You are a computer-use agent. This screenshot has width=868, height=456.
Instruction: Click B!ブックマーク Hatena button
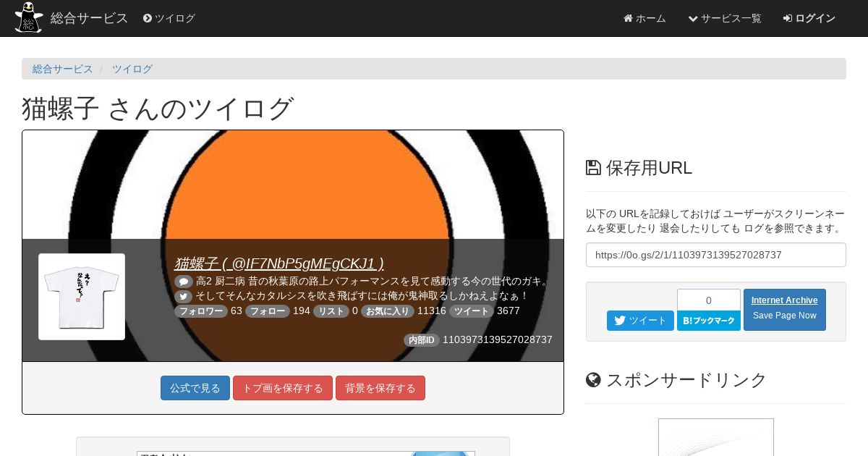[709, 321]
